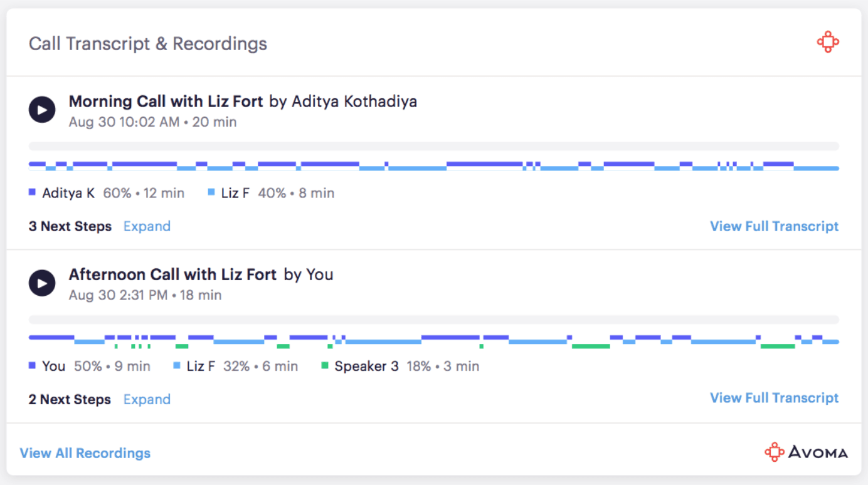This screenshot has width=868, height=485.
Task: Select the 'Afternoon Call with Liz Fort' title
Action: [172, 274]
